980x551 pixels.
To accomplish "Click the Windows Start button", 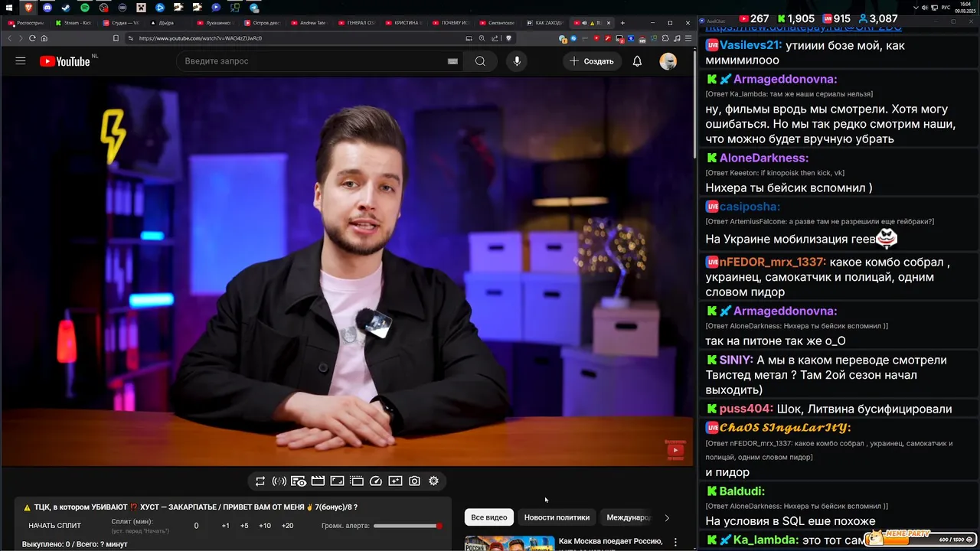I will 8,8.
